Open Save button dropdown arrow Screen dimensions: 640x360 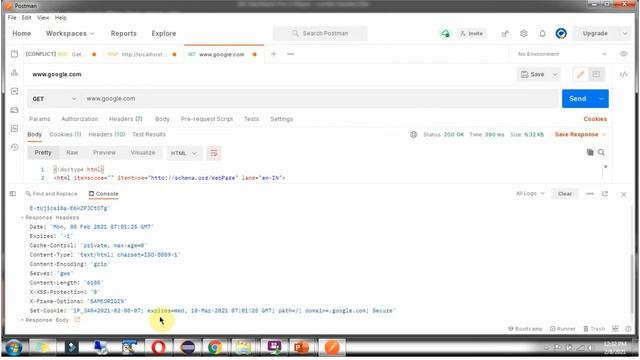pos(555,74)
